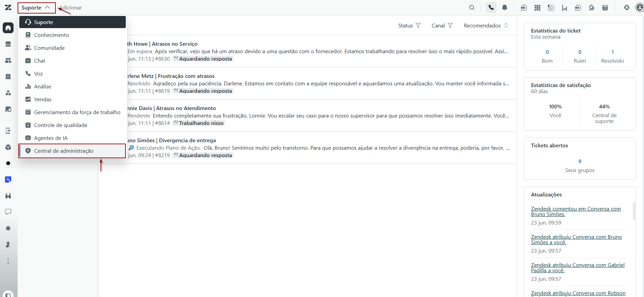Click the wavy pattern app icon in top bar

click(x=537, y=7)
